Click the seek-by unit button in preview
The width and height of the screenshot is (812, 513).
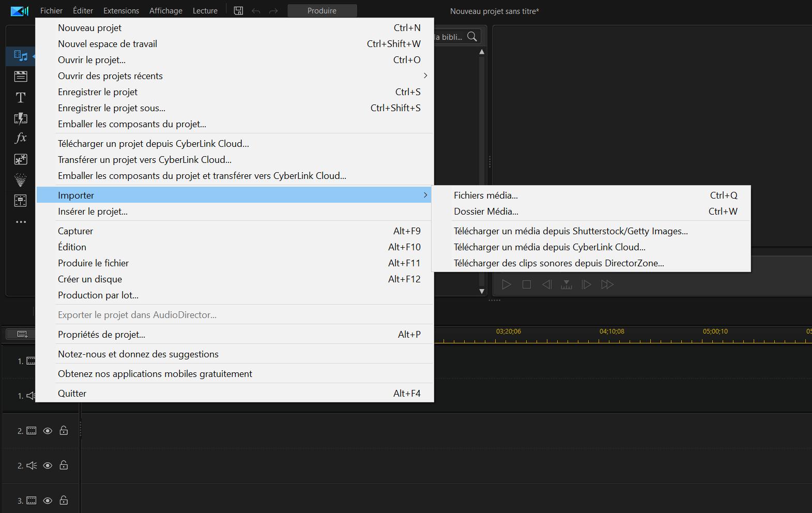coord(566,284)
